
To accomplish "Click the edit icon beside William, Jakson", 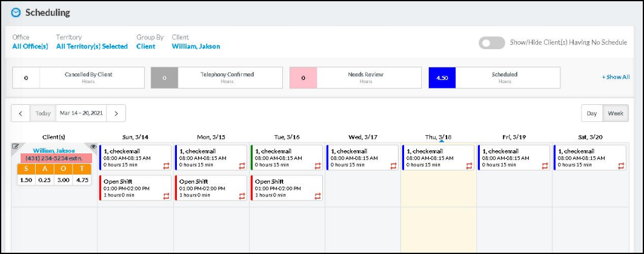I will (15, 147).
